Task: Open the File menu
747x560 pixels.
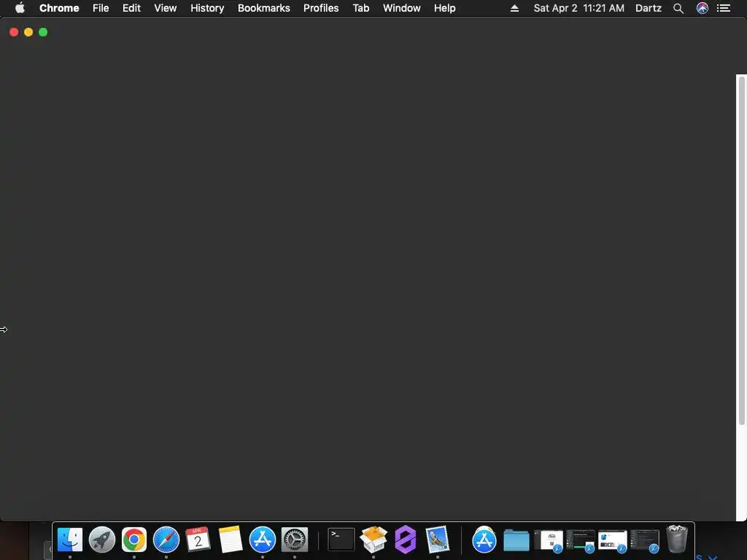Action: click(101, 8)
